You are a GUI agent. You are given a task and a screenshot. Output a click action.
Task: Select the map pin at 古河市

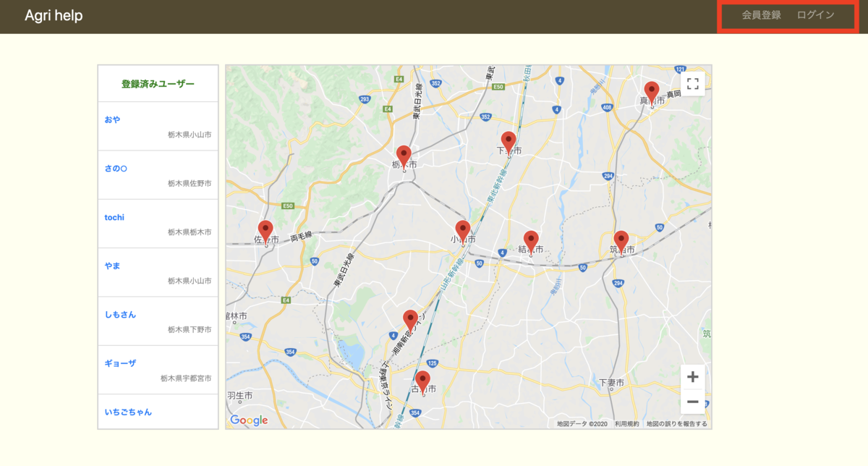pyautogui.click(x=422, y=383)
